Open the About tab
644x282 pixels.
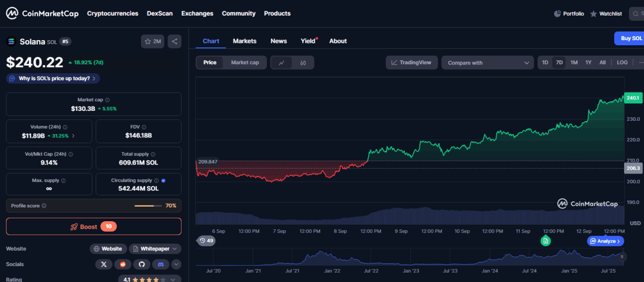pyautogui.click(x=338, y=41)
